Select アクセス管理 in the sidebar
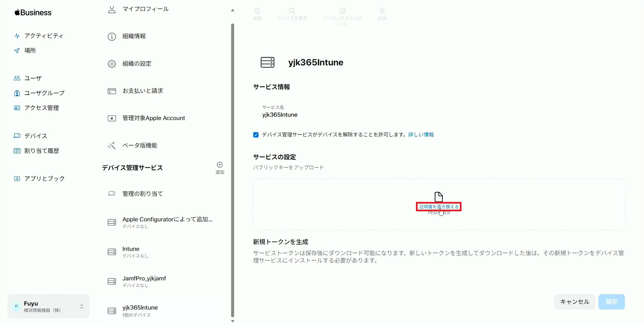This screenshot has height=325, width=644. pos(36,108)
